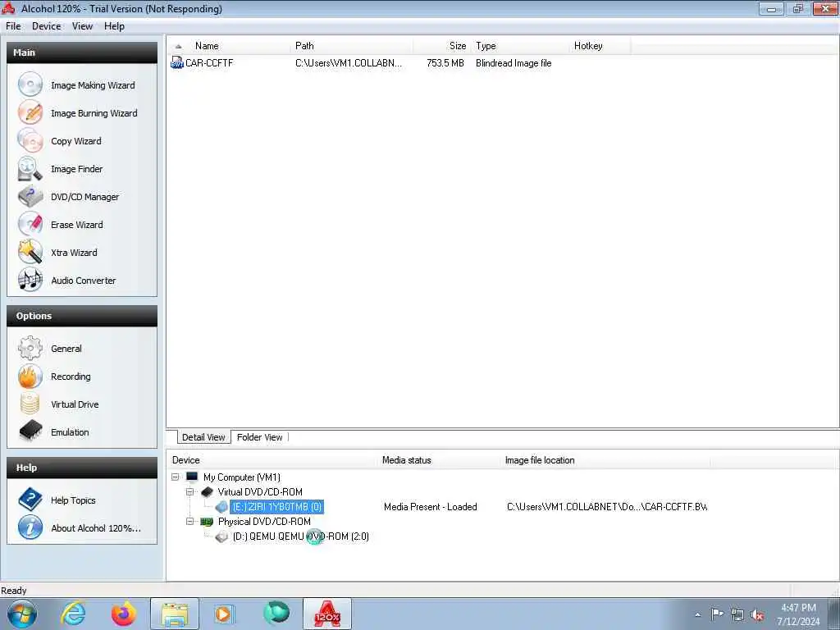Viewport: 840px width, 630px height.
Task: Click the Help Topics label
Action: [x=73, y=500]
